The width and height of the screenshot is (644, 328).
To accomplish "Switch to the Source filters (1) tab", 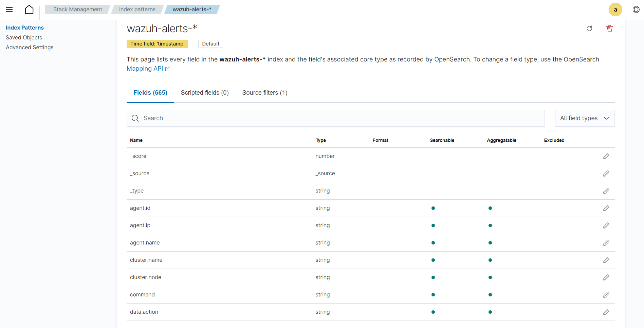I will [265, 93].
